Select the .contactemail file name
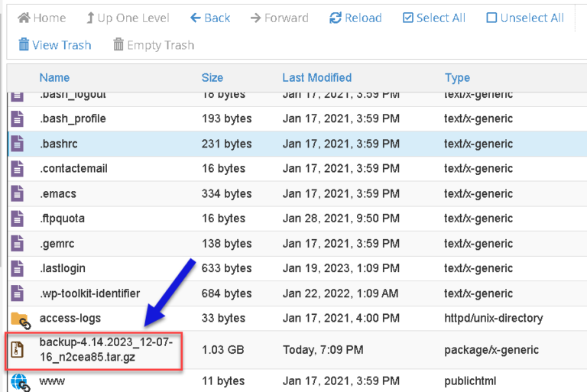The image size is (587, 392). [x=73, y=168]
